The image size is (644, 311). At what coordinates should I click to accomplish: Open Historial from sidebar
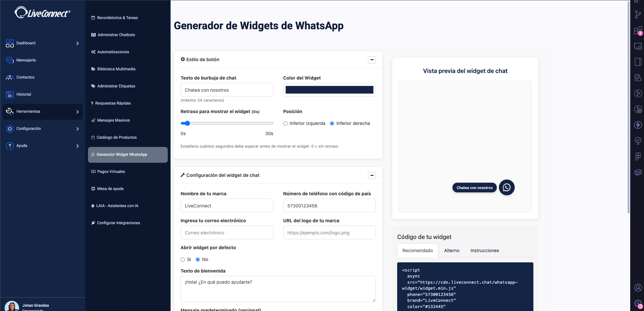pyautogui.click(x=24, y=94)
